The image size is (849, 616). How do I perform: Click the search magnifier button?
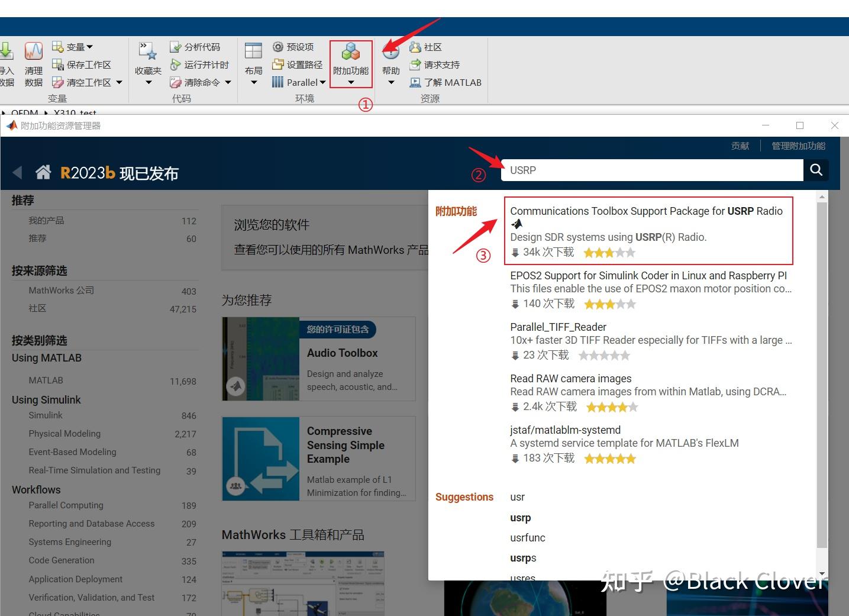click(816, 170)
